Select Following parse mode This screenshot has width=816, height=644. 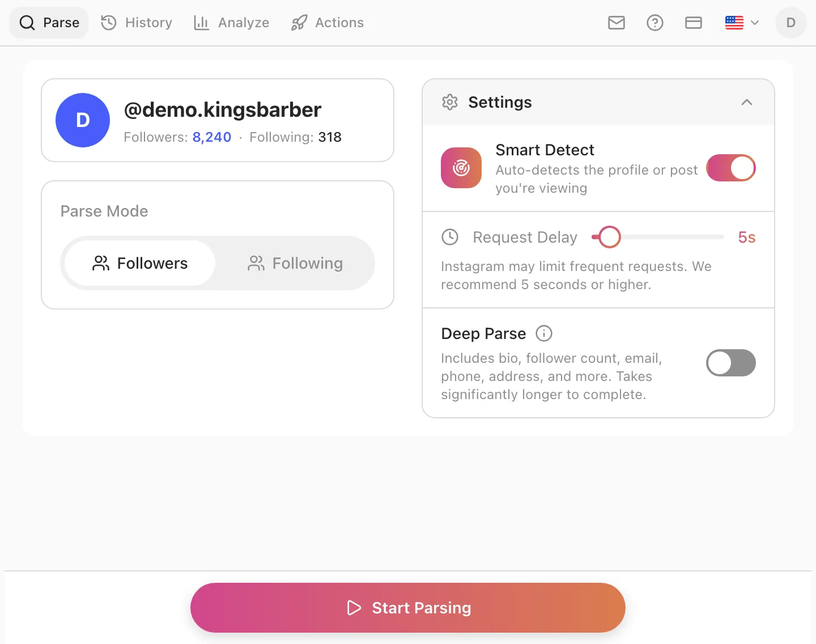point(295,263)
